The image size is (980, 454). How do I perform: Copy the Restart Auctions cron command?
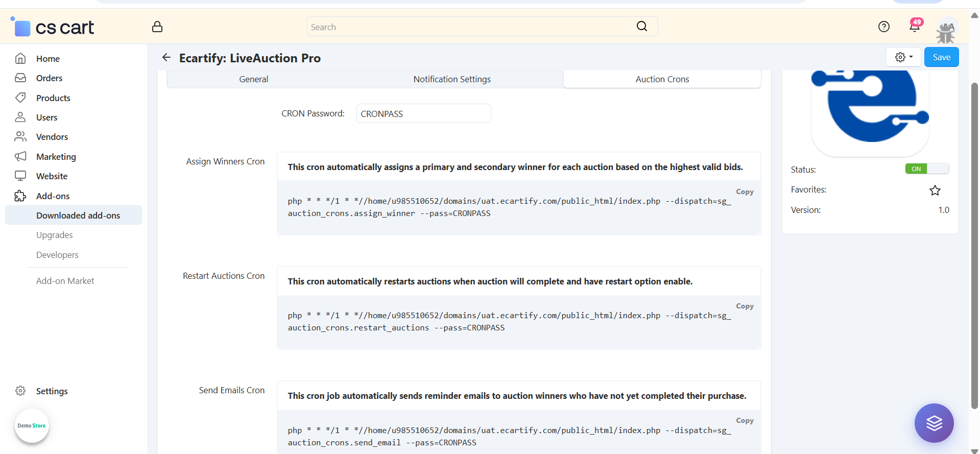tap(744, 306)
